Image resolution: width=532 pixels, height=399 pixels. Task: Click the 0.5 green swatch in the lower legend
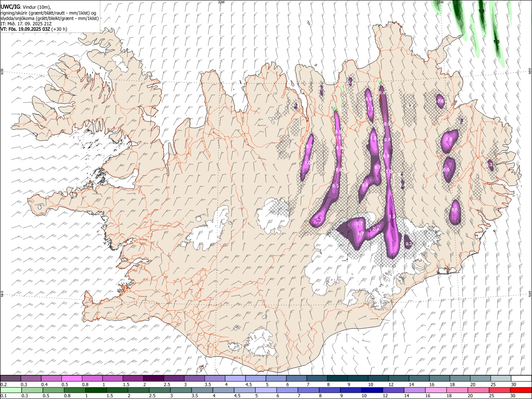tap(53, 390)
